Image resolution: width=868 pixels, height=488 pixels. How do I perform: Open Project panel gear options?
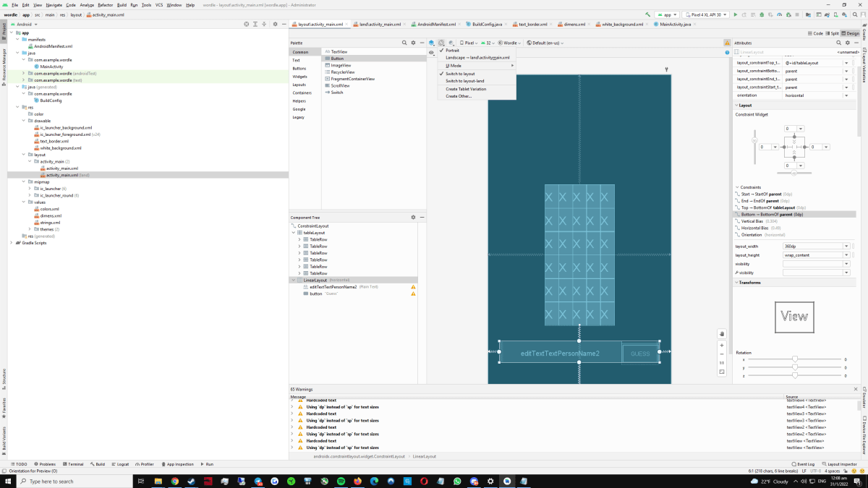pos(275,24)
